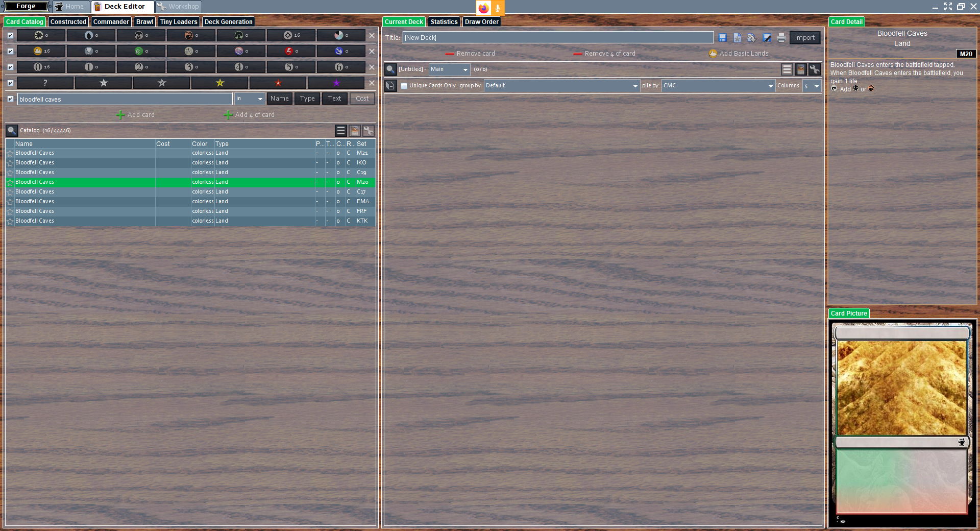Toggle the yellow 3-star rating filter

click(x=220, y=83)
